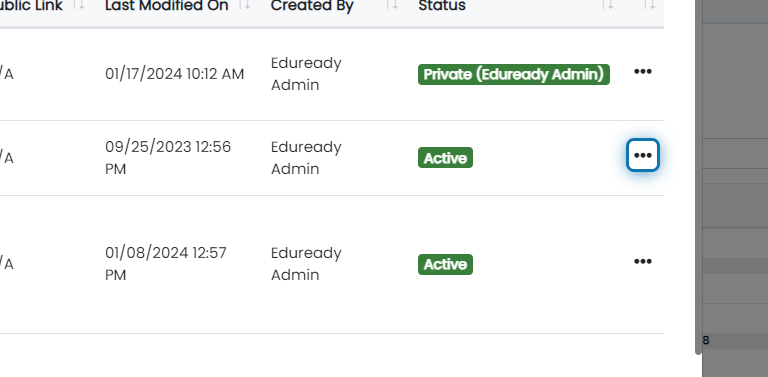Image resolution: width=768 pixels, height=377 pixels.
Task: Click sort arrows beside Created By header
Action: coord(392,5)
